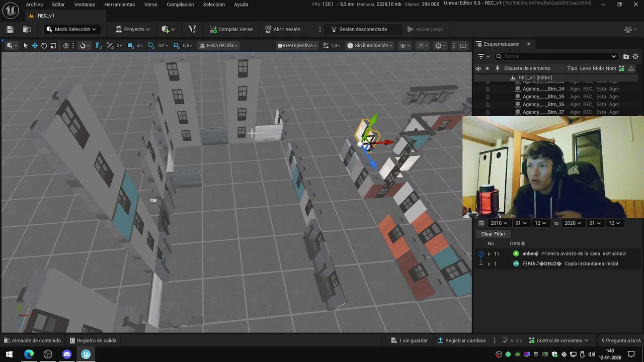Click Iniciar juego play button
The image size is (644, 362).
425,29
